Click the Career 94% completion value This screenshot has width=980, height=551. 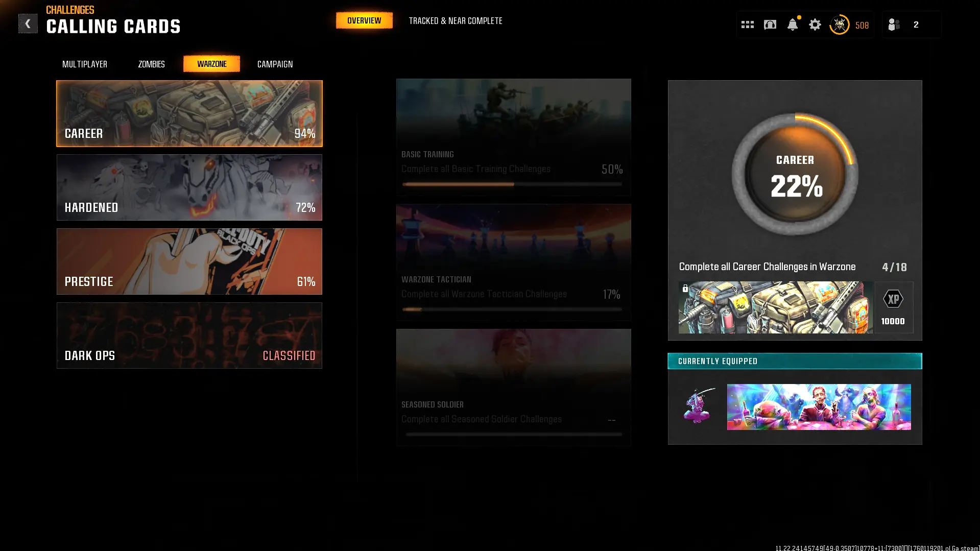point(305,134)
